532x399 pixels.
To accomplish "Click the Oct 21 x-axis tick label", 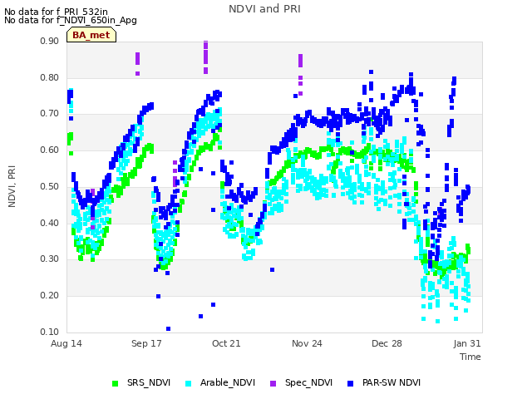I will coord(226,343).
